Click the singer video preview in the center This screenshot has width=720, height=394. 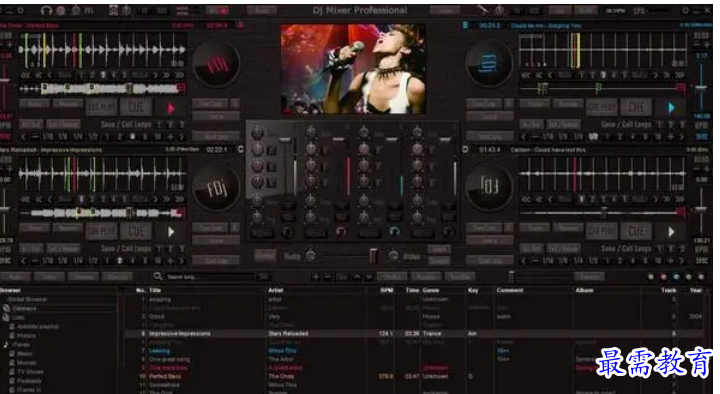coord(353,69)
